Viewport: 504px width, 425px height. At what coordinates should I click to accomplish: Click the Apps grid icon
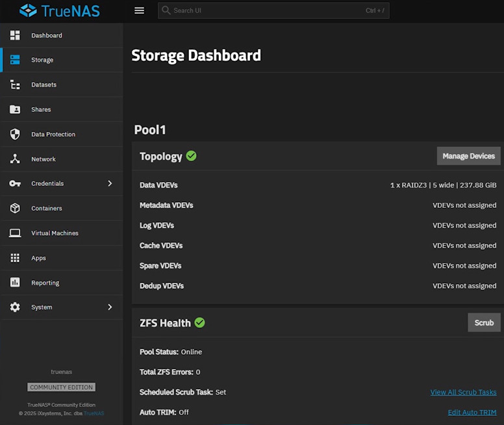(15, 258)
